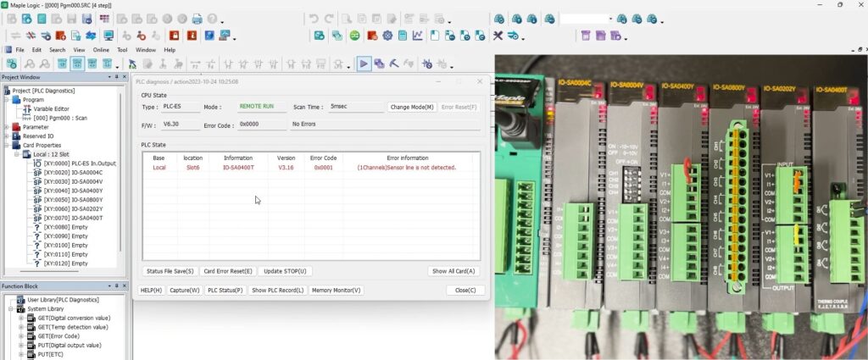Click the blue play arrow toolbar icon
This screenshot has width=868, height=360.
click(x=364, y=64)
